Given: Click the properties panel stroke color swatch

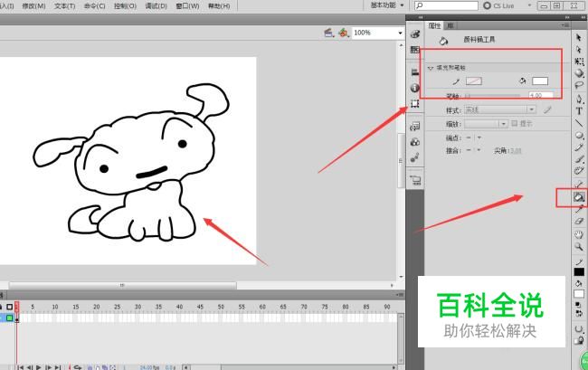Looking at the screenshot, I should pos(474,81).
